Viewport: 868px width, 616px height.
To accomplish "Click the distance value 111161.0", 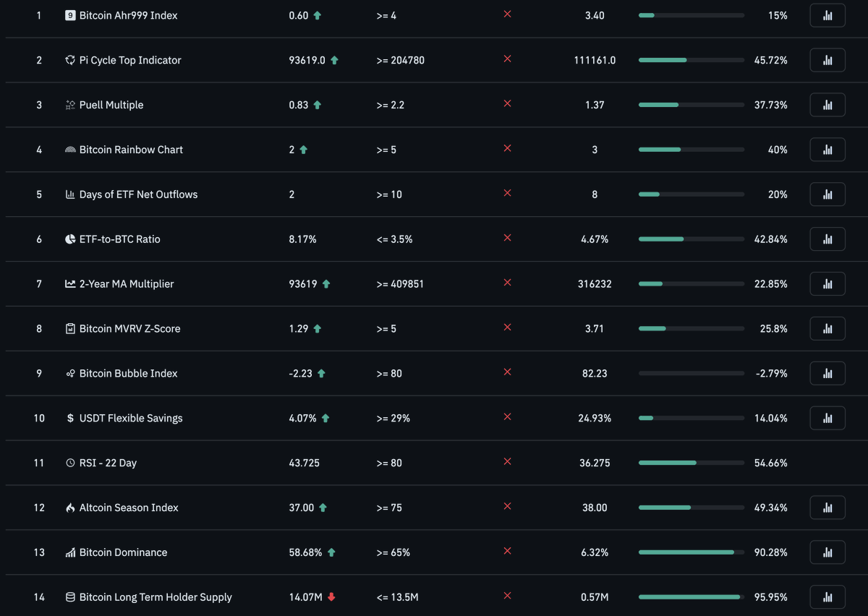I will click(595, 60).
